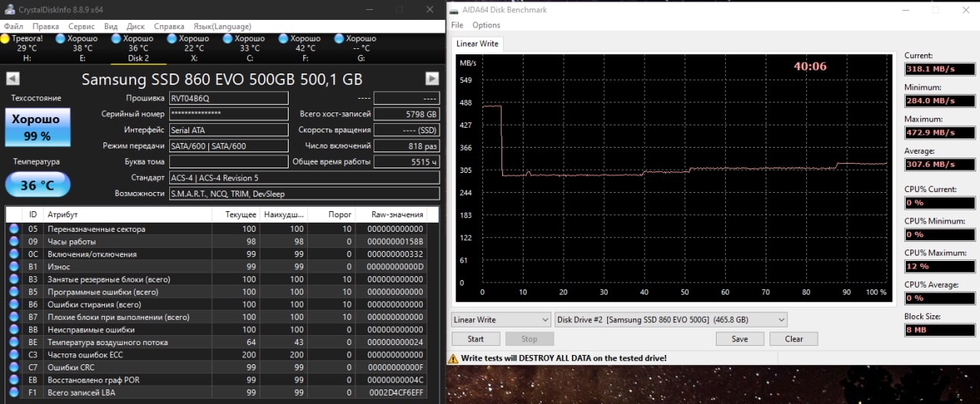Click status orb for attribute C7 Ошибки CRC

[x=14, y=367]
